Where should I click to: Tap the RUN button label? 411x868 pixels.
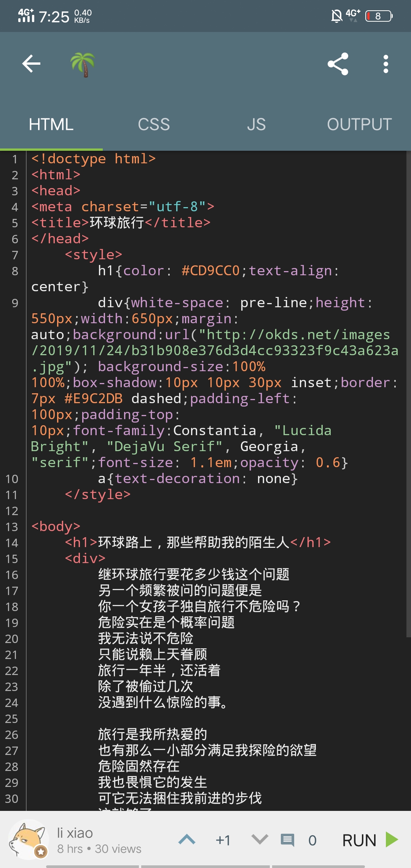[x=359, y=840]
